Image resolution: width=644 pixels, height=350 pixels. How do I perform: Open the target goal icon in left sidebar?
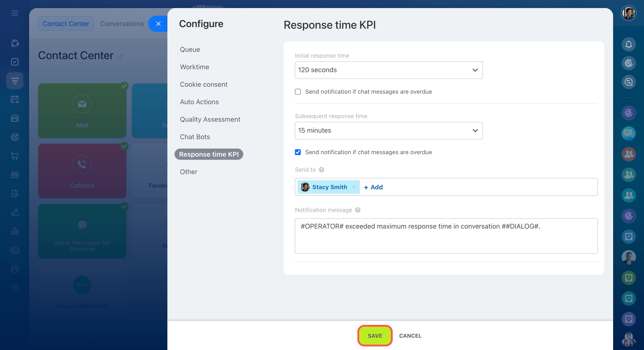[x=15, y=137]
